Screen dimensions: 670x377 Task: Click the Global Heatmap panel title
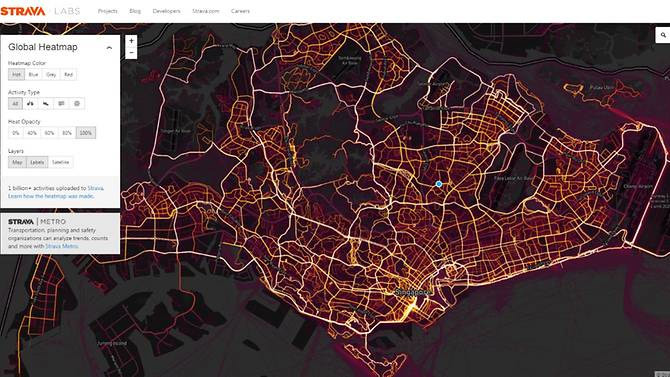pos(43,47)
